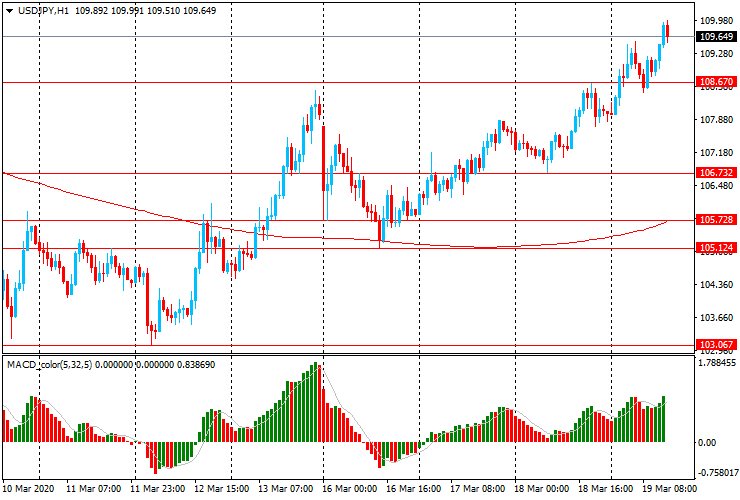Click the 10 Mar 2020 time label

tap(28, 488)
